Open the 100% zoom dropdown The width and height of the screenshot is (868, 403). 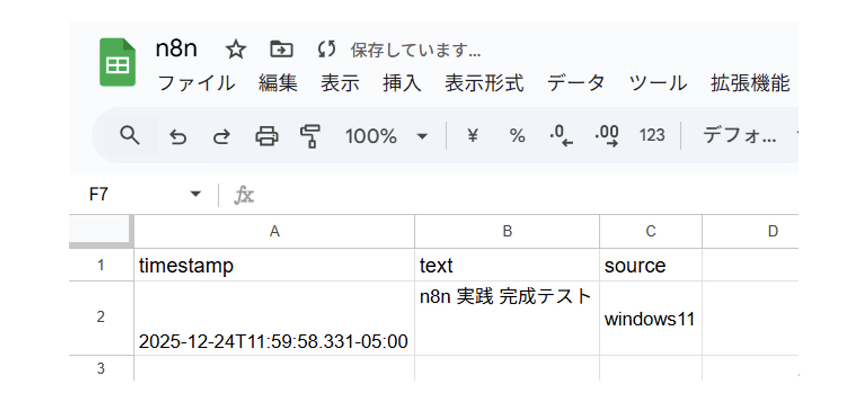tap(387, 136)
